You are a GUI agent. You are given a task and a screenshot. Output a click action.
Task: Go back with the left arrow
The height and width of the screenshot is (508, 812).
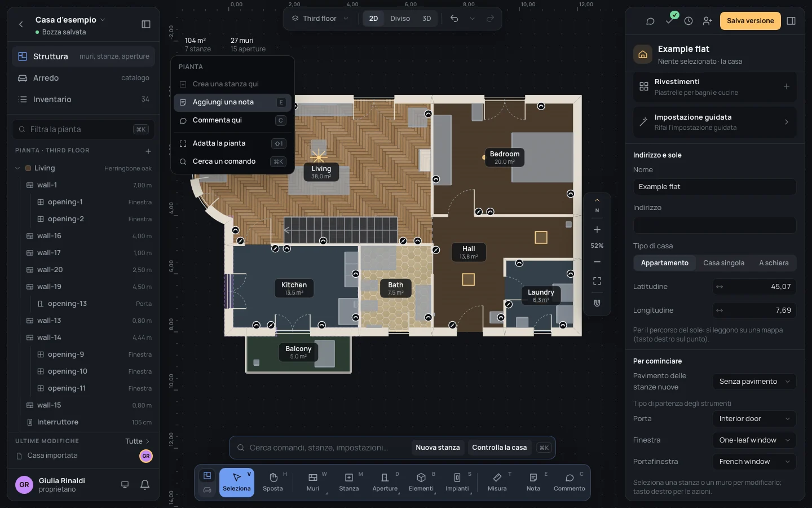pos(21,24)
